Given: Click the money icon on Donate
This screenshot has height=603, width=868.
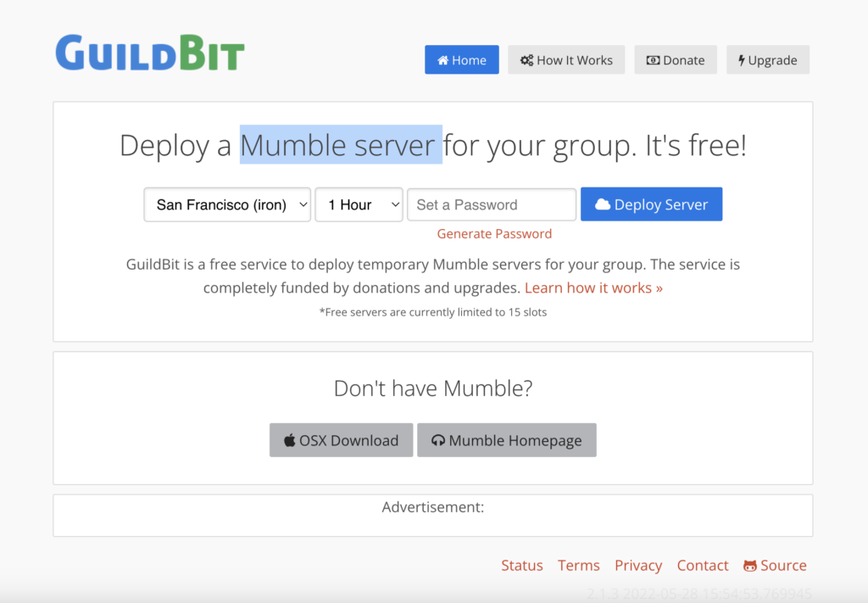Looking at the screenshot, I should coord(653,60).
